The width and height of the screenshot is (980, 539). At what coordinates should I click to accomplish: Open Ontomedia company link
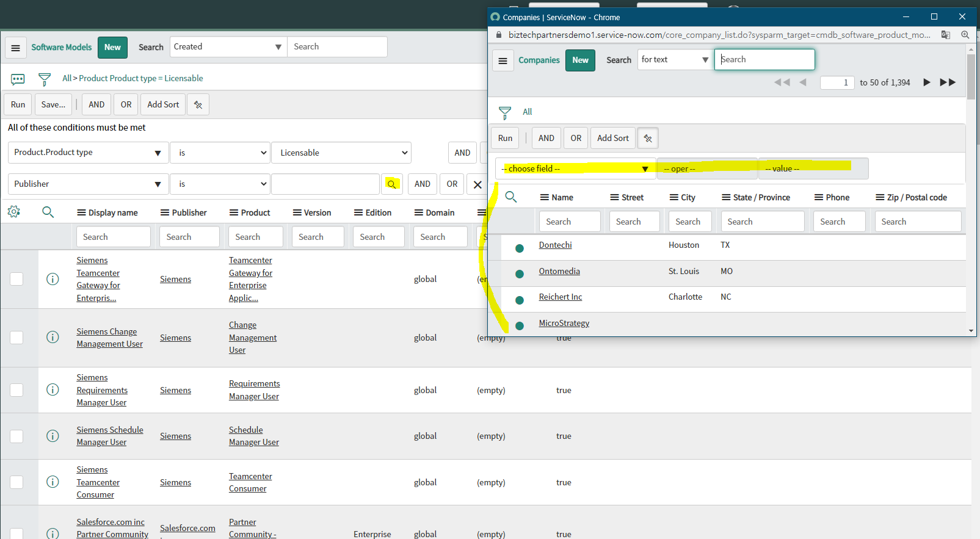[x=559, y=271]
